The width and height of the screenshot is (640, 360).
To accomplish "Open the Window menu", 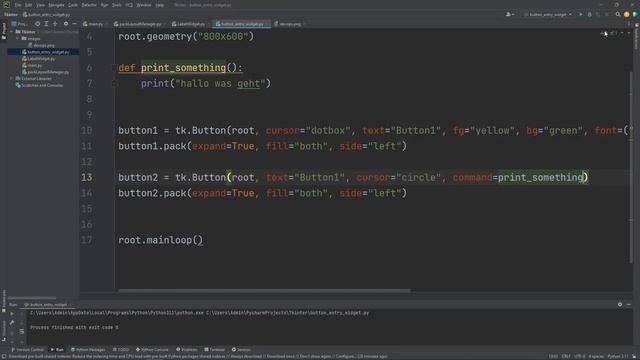I will point(144,5).
